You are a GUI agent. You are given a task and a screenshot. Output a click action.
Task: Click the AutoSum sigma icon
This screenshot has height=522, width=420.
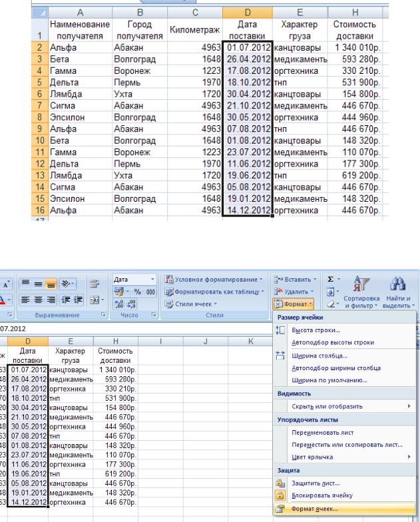(330, 279)
